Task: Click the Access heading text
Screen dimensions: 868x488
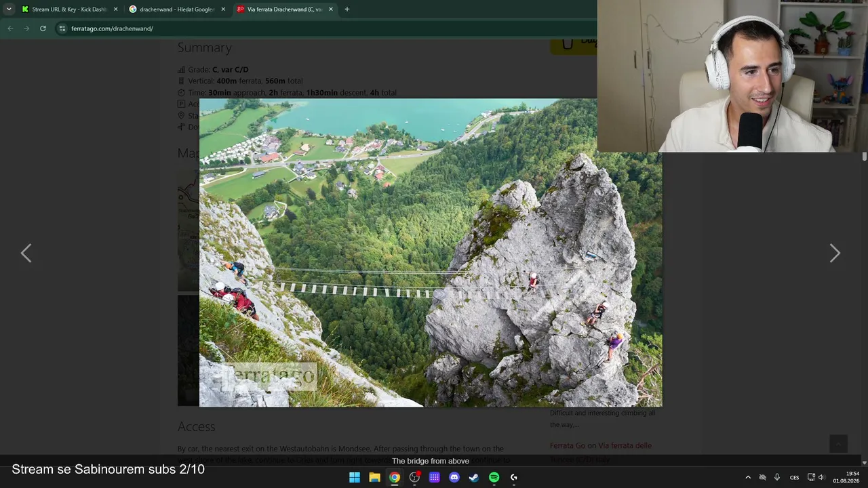Action: coord(196,426)
